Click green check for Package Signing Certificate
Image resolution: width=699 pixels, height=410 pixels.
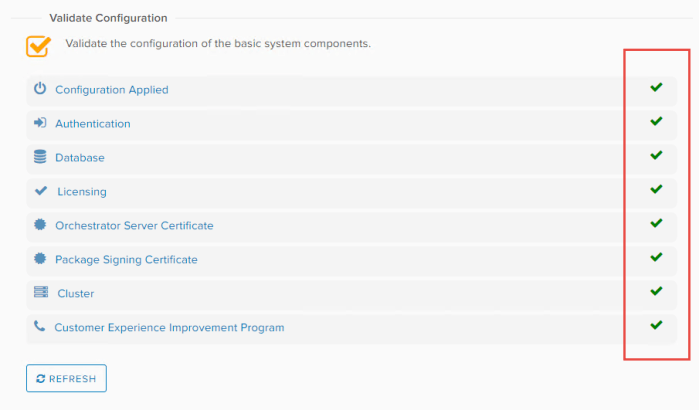point(656,257)
